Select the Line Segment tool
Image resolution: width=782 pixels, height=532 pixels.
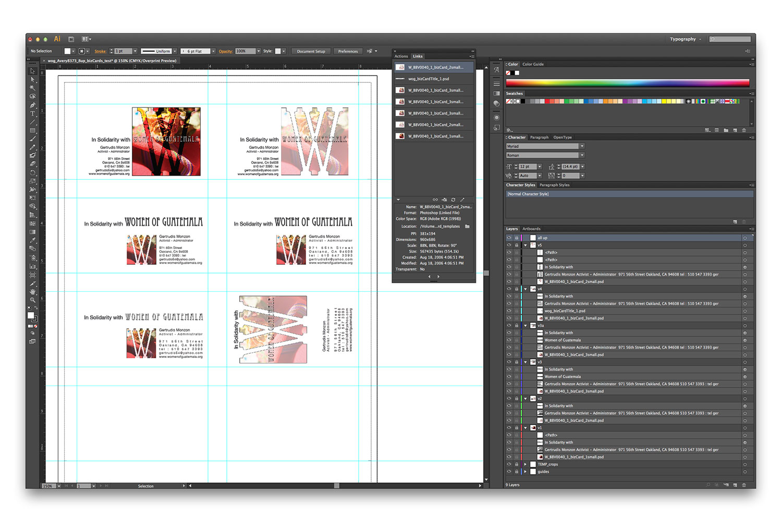point(32,122)
